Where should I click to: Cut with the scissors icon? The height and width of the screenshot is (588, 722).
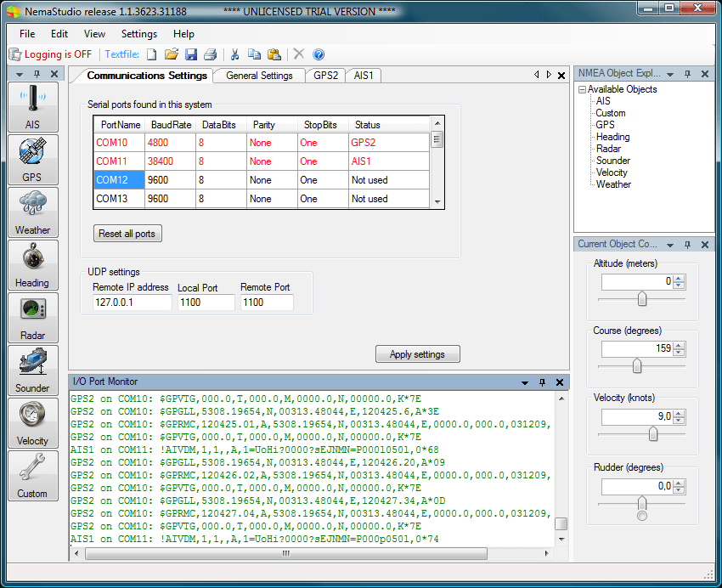pos(234,54)
